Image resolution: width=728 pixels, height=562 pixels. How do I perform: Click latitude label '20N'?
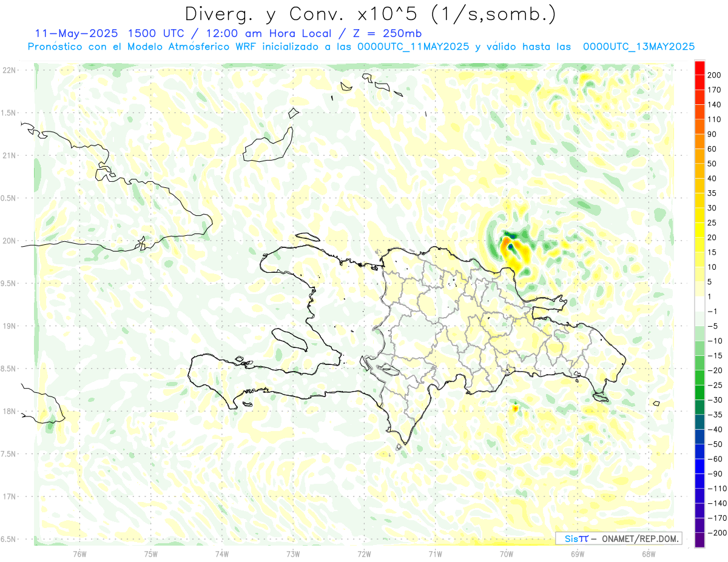pyautogui.click(x=8, y=241)
